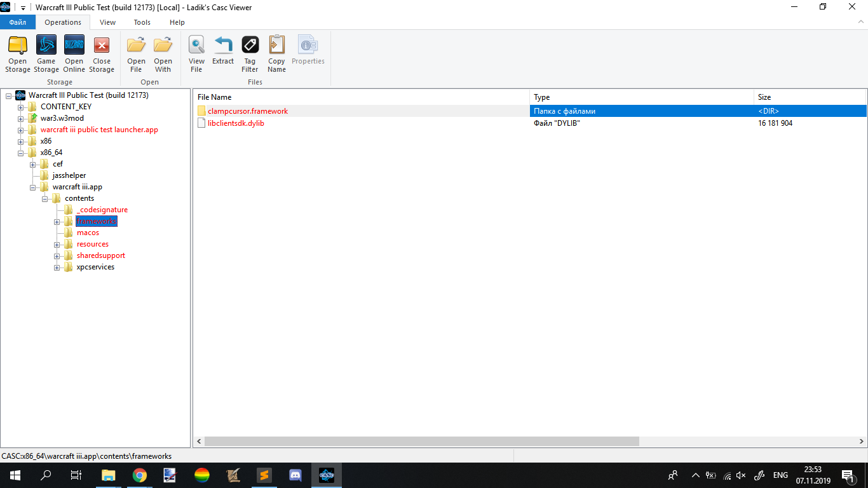The image size is (868, 488).
Task: Expand the CONTENT_KEY tree node
Action: click(x=20, y=107)
